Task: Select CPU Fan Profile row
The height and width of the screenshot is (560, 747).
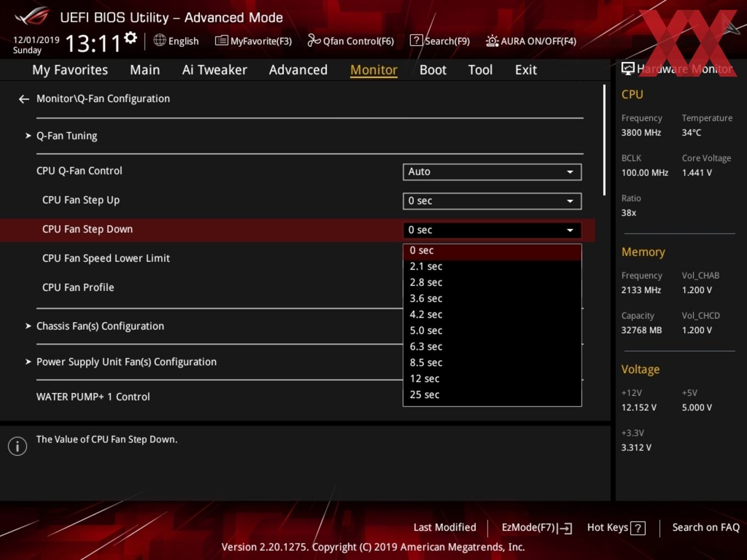Action: (x=78, y=287)
